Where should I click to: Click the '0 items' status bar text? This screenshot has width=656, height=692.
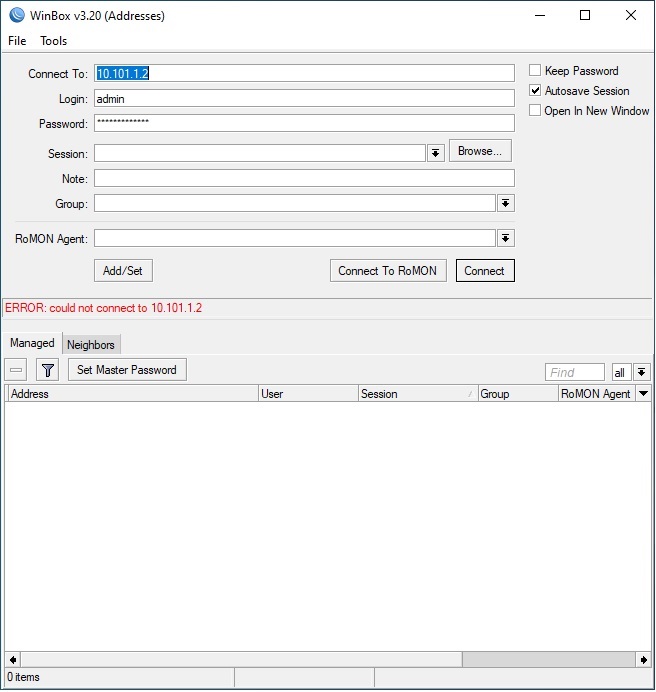point(23,677)
